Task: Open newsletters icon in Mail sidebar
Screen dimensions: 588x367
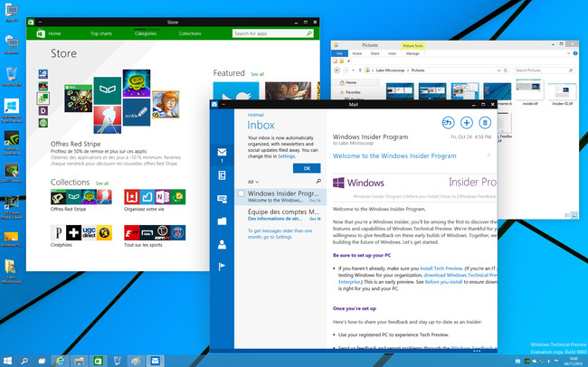Action: click(222, 175)
